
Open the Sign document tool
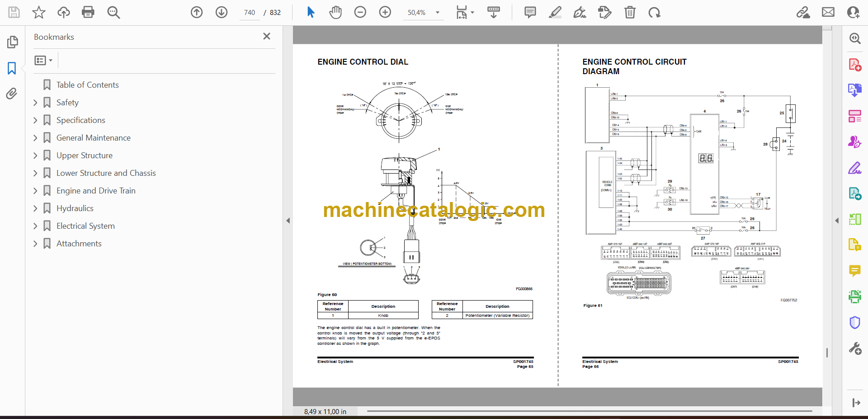[580, 12]
